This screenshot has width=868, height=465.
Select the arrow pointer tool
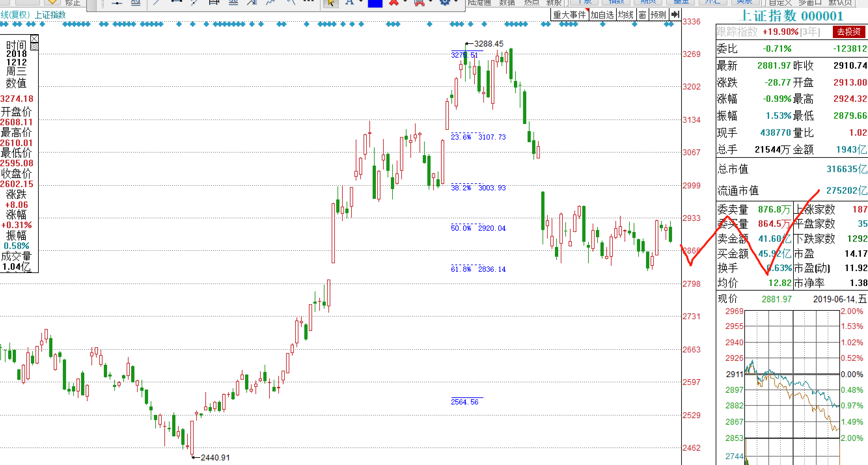(331, 3)
